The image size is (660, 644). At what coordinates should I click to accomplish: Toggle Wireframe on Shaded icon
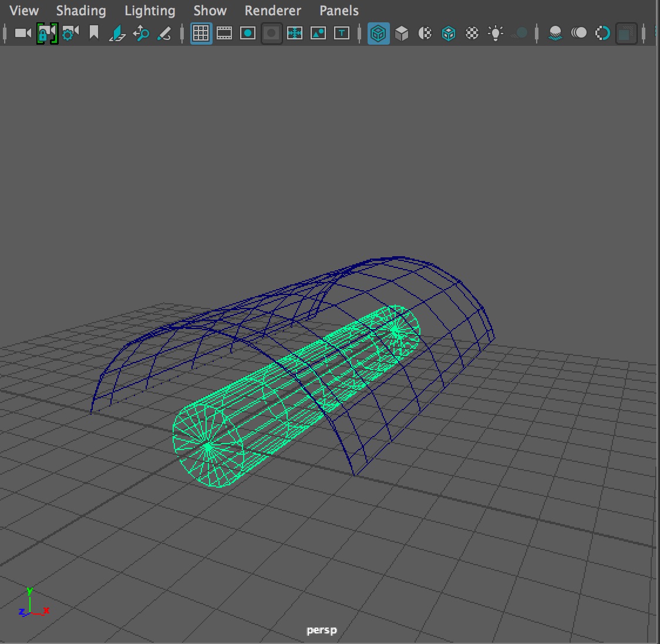click(x=449, y=33)
